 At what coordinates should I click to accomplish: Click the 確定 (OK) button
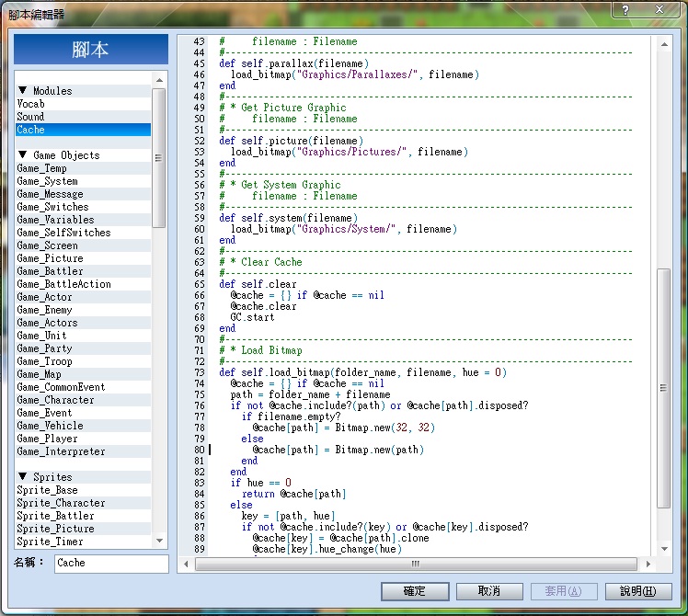(415, 591)
